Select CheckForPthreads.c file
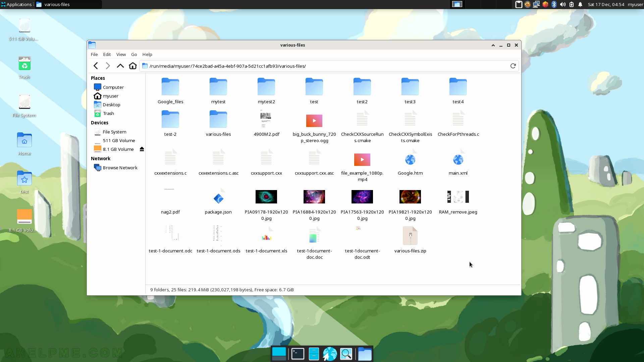644x362 pixels. (458, 119)
